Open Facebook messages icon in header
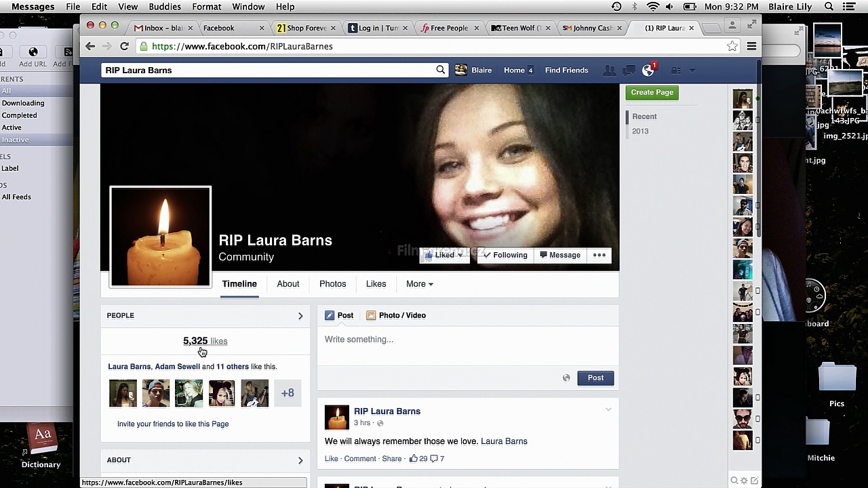The height and width of the screenshot is (488, 868). point(629,70)
